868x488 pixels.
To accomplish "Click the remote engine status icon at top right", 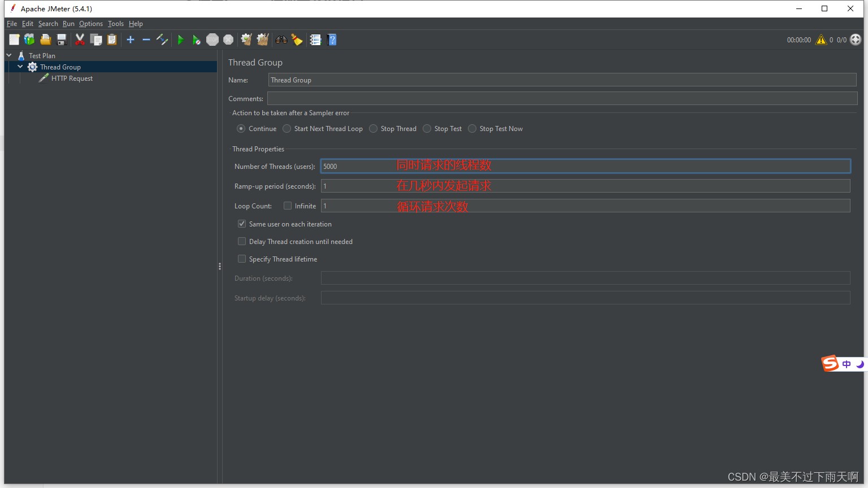I will click(856, 40).
